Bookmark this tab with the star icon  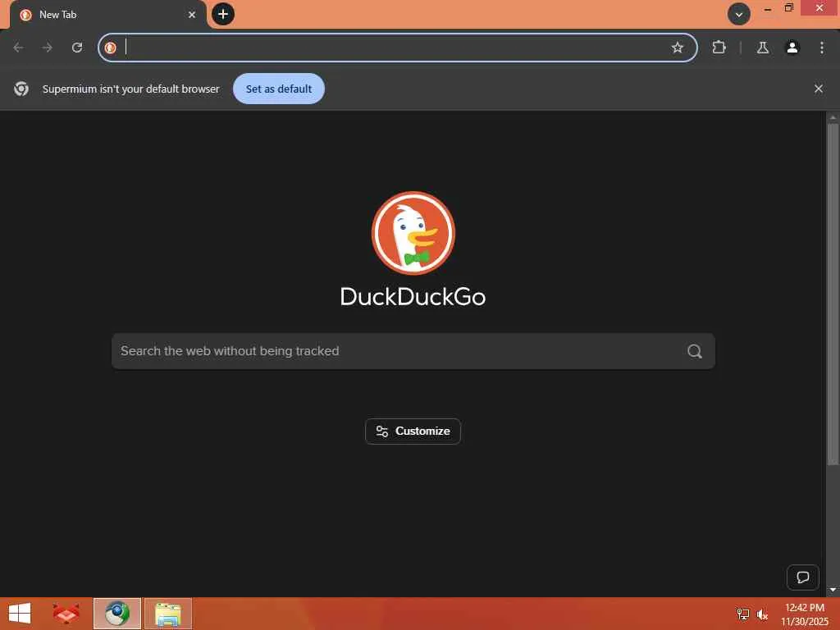tap(677, 48)
